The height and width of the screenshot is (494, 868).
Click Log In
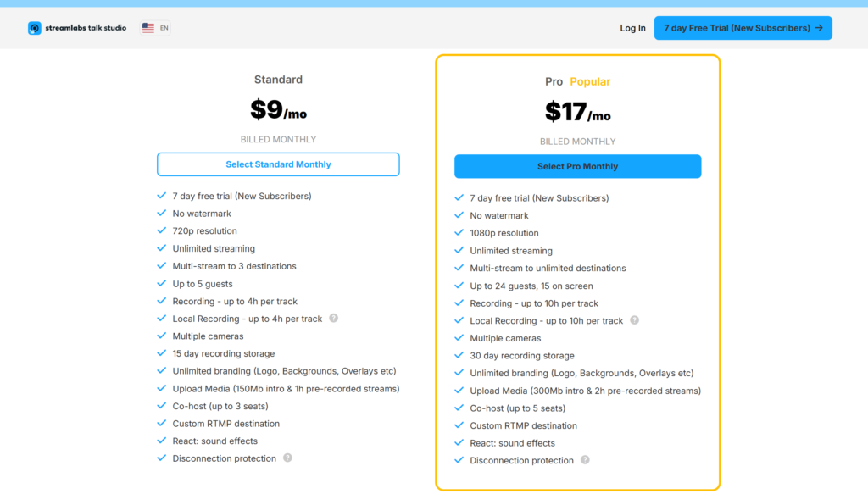point(632,27)
